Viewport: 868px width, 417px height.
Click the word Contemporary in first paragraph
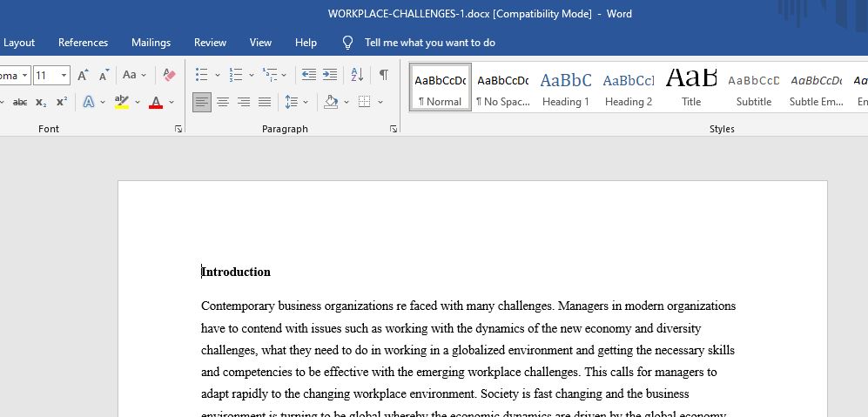[238, 306]
